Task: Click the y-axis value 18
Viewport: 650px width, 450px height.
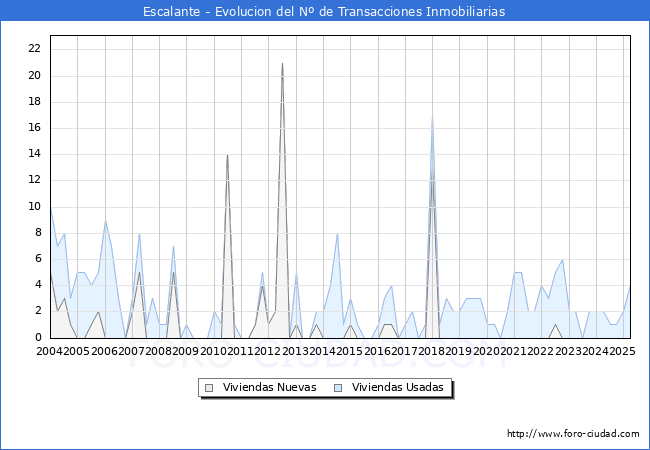Action: (x=35, y=102)
